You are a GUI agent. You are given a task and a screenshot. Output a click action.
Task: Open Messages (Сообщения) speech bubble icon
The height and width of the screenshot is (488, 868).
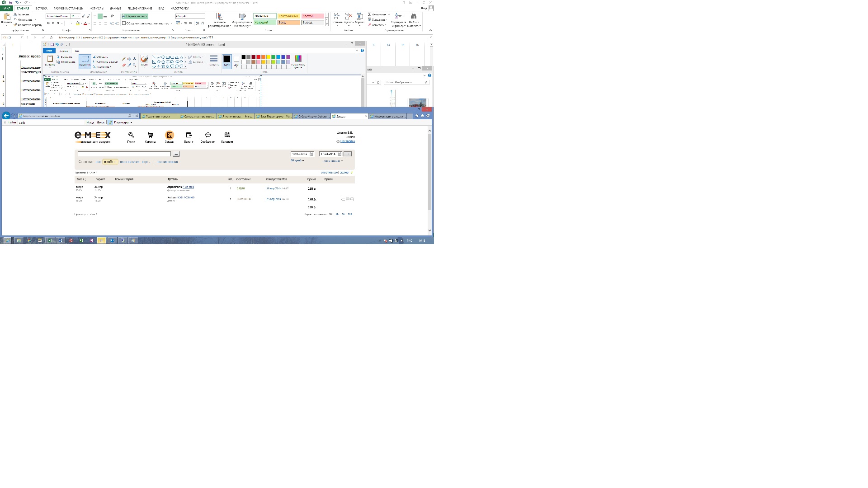pyautogui.click(x=208, y=135)
